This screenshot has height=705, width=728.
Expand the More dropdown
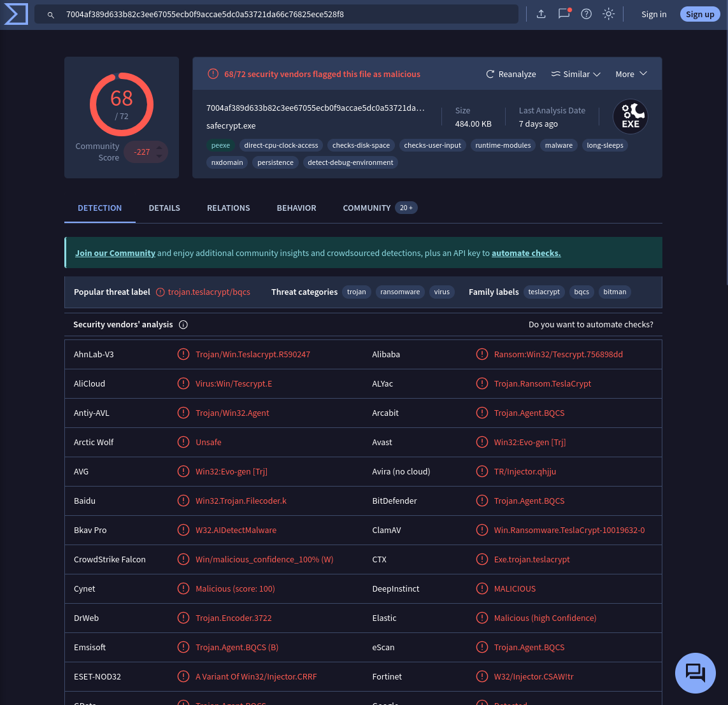(x=631, y=75)
